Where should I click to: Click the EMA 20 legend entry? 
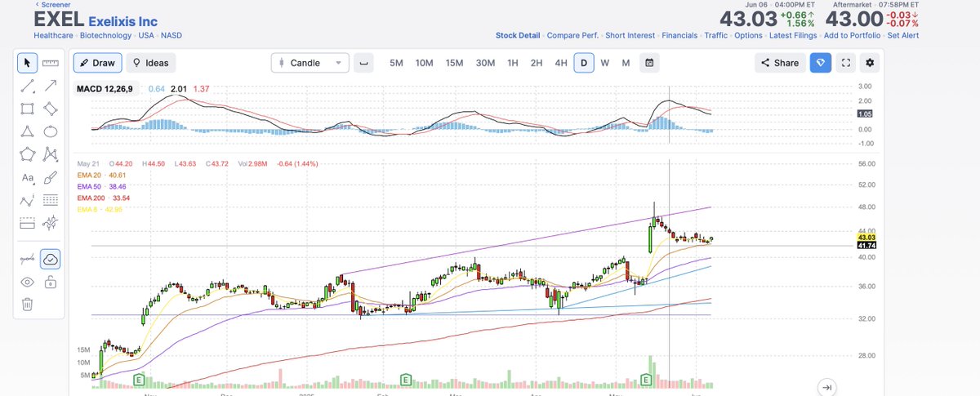[x=101, y=175]
